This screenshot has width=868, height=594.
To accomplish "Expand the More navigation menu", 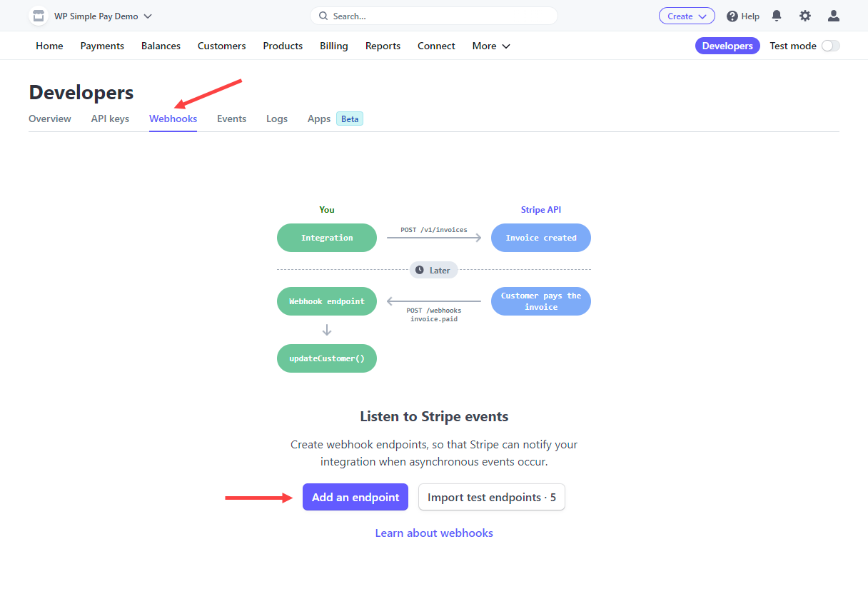I will tap(491, 46).
